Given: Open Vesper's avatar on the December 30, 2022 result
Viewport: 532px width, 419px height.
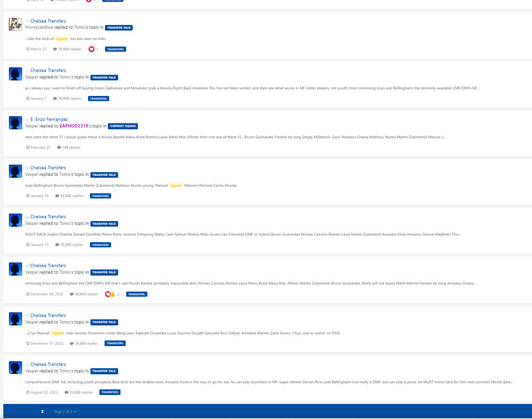Looking at the screenshot, I should click(x=15, y=269).
